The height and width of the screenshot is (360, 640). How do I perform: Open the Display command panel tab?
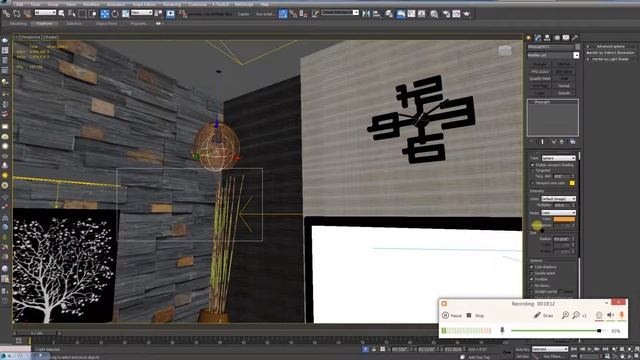[x=566, y=38]
